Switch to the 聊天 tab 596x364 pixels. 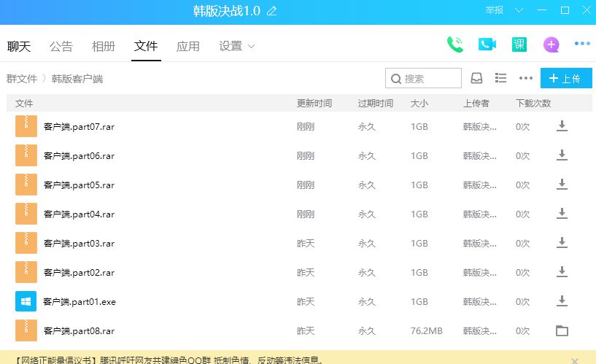pos(19,46)
